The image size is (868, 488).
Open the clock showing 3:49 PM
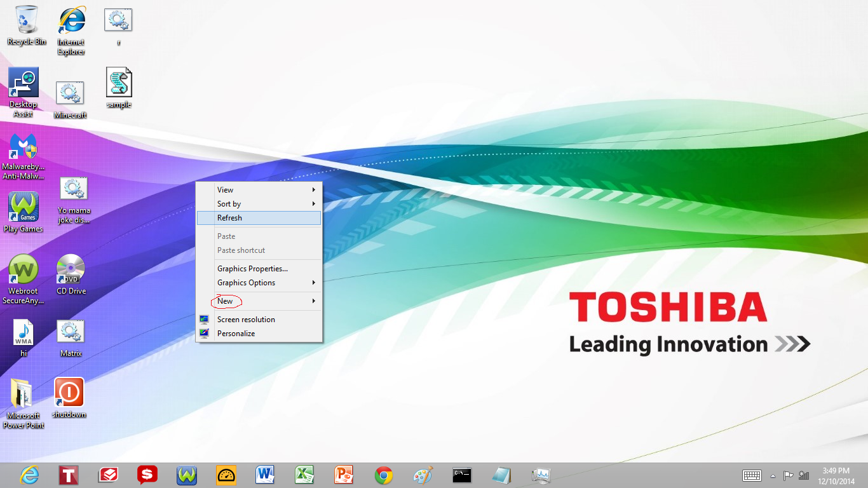tap(836, 475)
